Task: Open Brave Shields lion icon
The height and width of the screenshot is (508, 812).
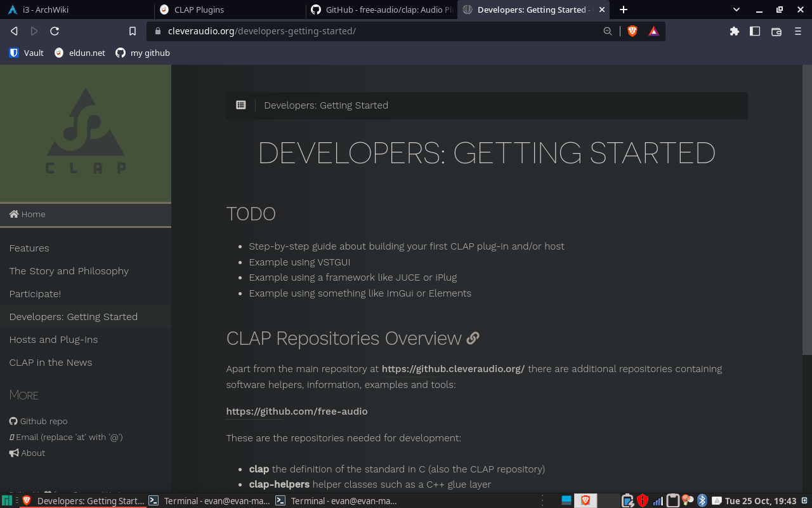Action: click(632, 31)
